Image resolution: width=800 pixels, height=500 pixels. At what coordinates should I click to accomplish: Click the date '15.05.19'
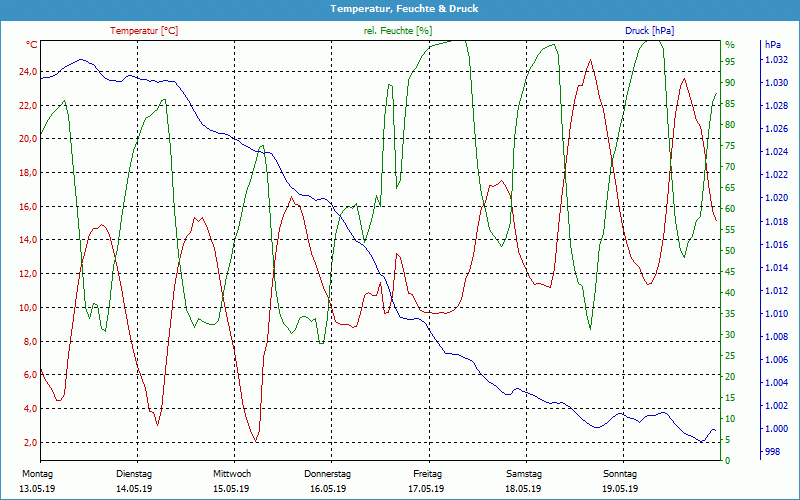(x=231, y=489)
